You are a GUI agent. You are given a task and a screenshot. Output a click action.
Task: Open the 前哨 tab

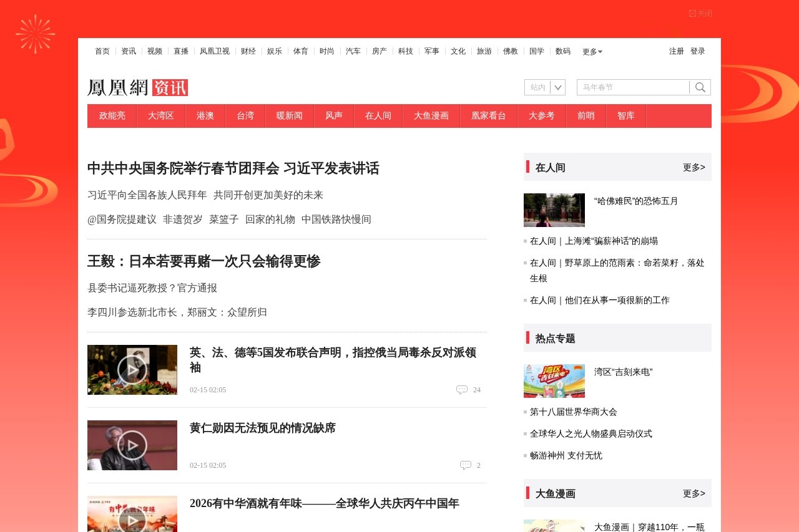pos(586,116)
